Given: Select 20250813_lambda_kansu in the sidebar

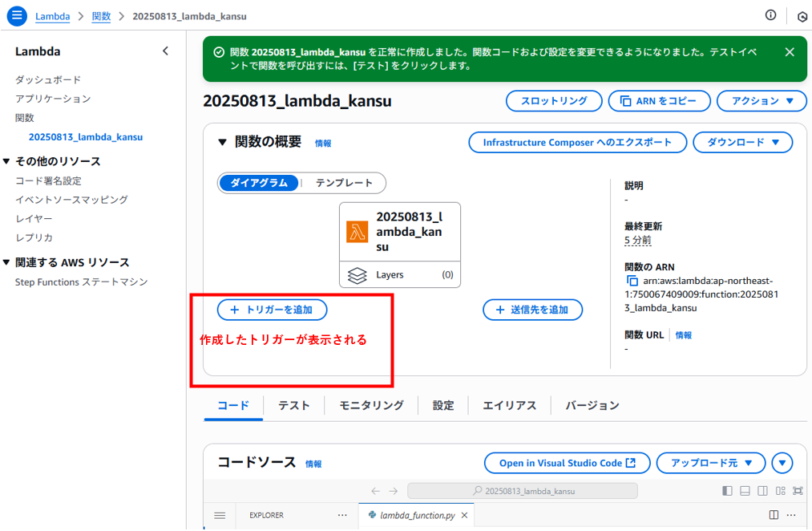Looking at the screenshot, I should (86, 137).
